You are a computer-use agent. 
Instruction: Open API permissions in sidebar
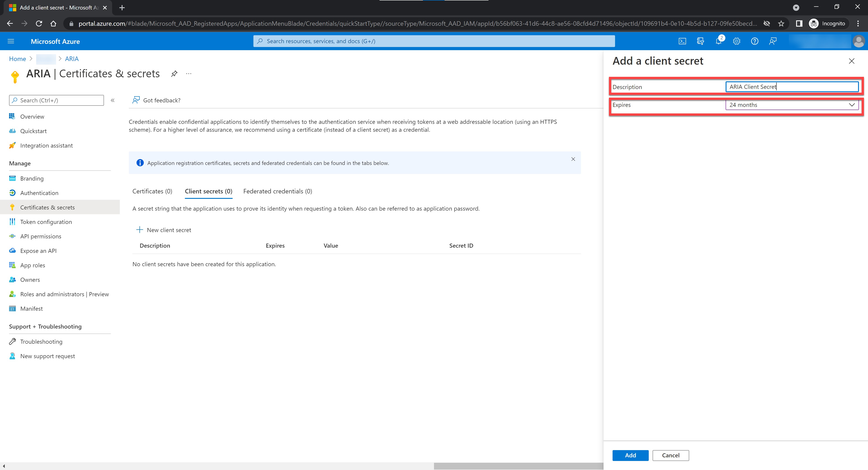(40, 236)
